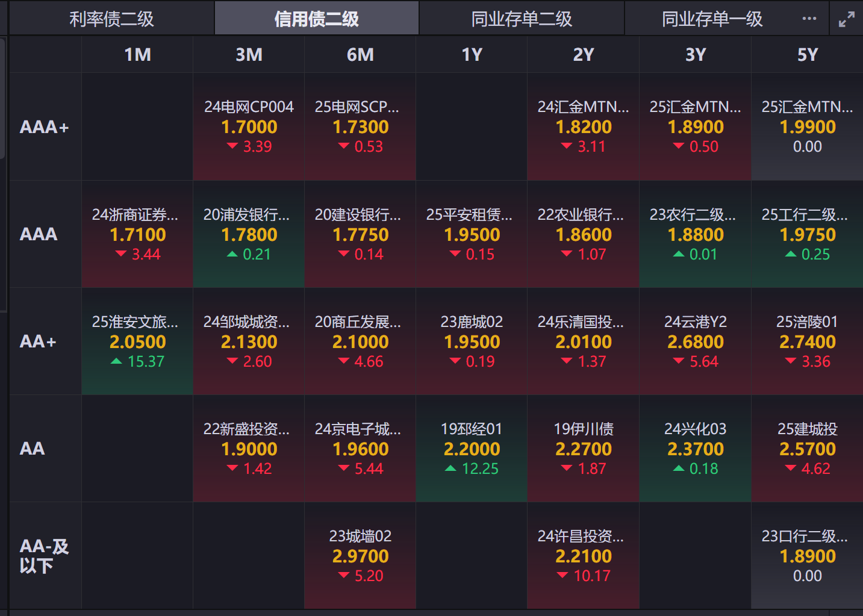Image resolution: width=863 pixels, height=616 pixels.
Task: Open the 24许昌投资... bond cell
Action: pyautogui.click(x=583, y=556)
